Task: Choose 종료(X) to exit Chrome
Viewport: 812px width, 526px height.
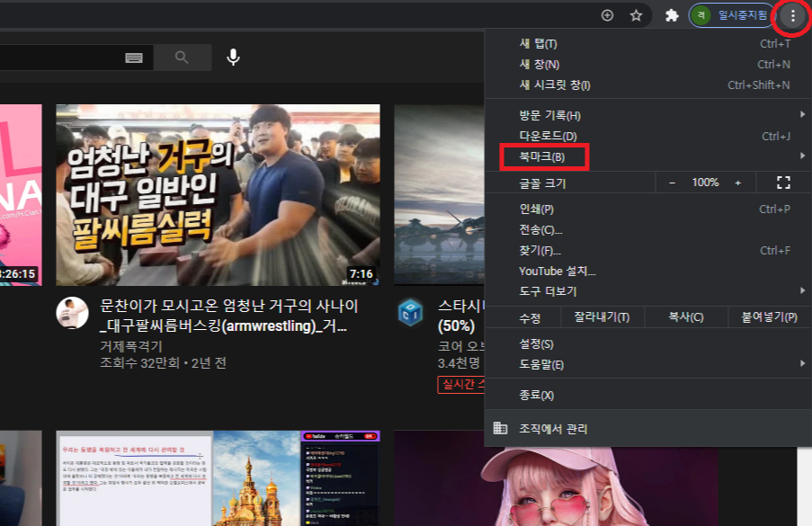Action: (x=648, y=396)
